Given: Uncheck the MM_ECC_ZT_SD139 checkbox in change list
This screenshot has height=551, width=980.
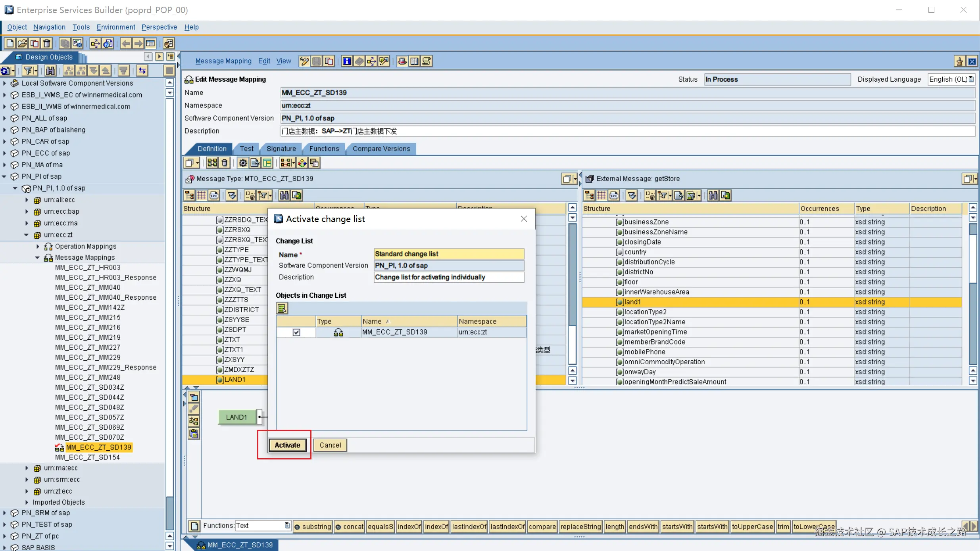Looking at the screenshot, I should pos(296,332).
